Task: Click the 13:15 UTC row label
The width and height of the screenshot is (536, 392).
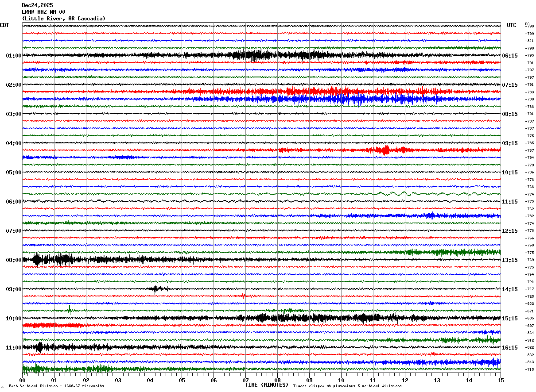Action: pyautogui.click(x=510, y=260)
